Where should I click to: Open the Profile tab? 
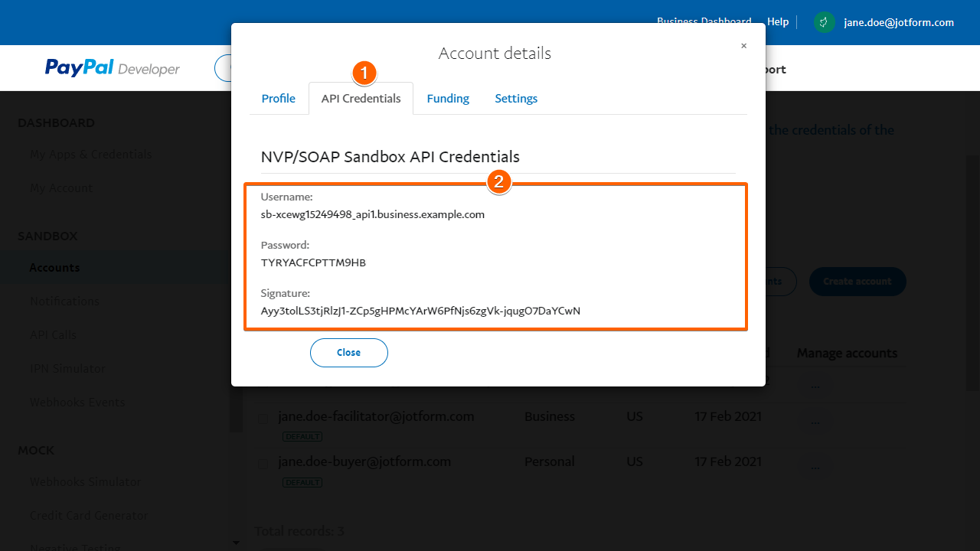point(278,99)
